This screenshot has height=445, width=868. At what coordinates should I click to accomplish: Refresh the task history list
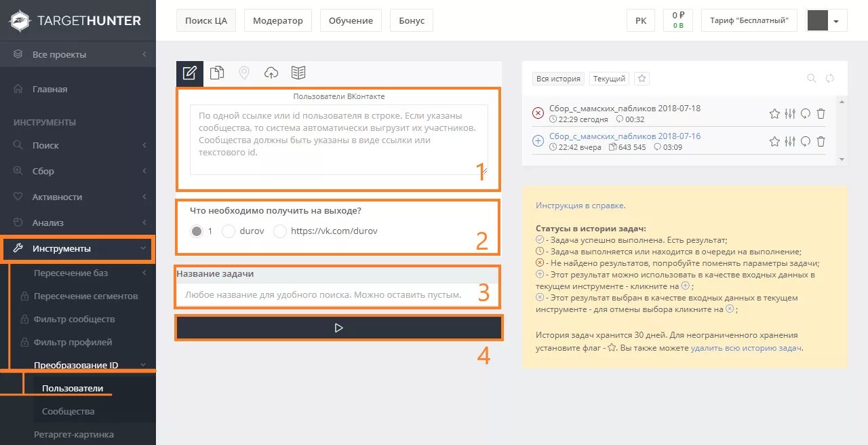point(829,79)
